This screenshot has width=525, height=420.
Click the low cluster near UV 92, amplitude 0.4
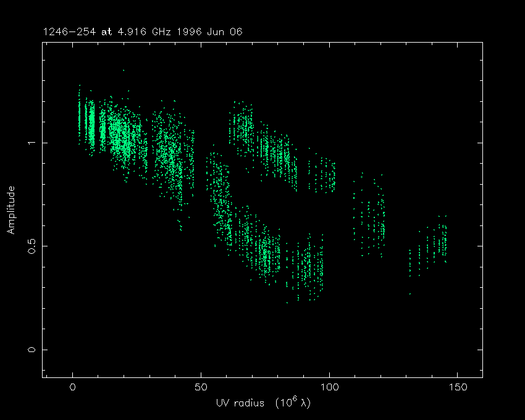click(308, 267)
